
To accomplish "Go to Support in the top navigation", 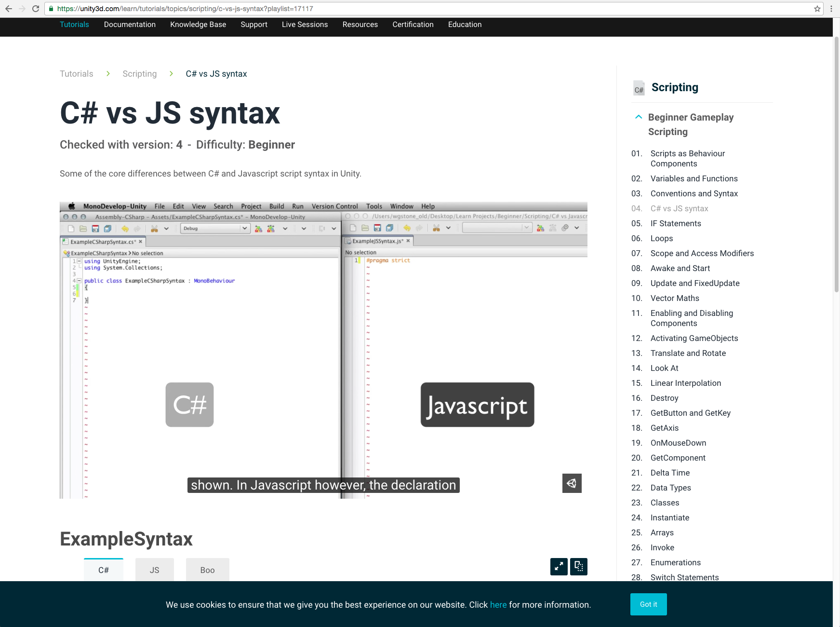I will tap(254, 25).
